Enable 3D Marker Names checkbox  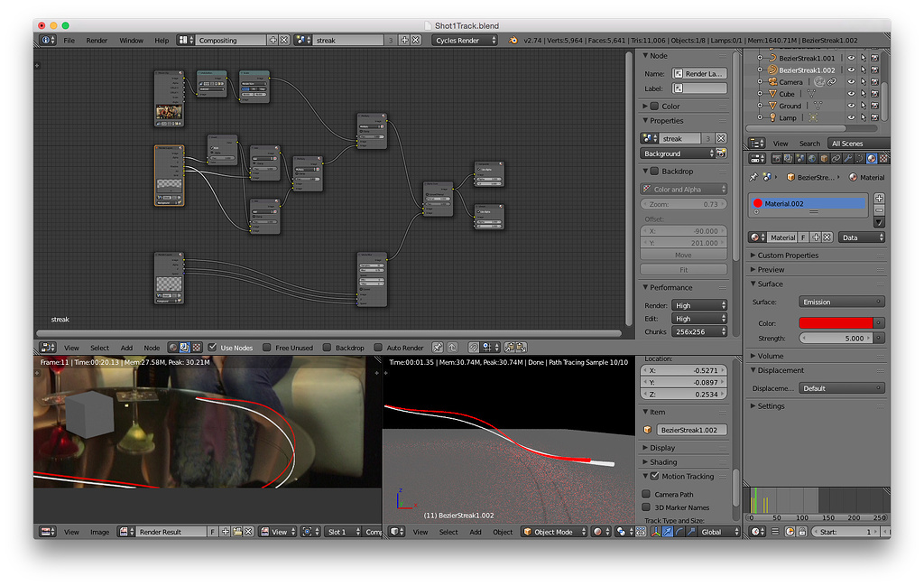646,507
